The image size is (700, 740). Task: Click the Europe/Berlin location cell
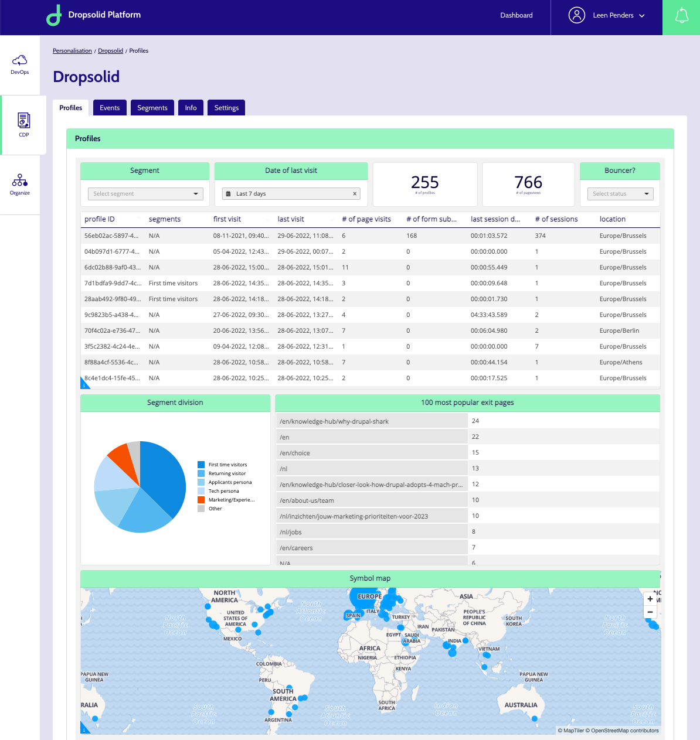click(x=619, y=330)
